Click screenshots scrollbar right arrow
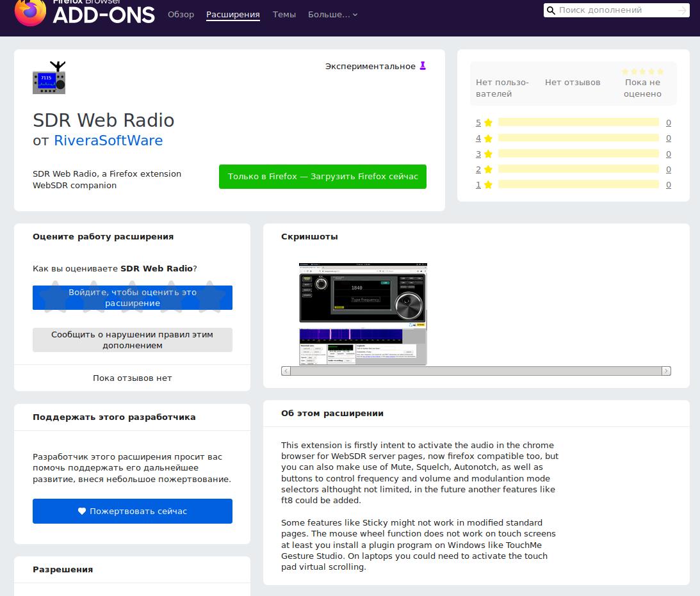The image size is (700, 596). pos(666,371)
